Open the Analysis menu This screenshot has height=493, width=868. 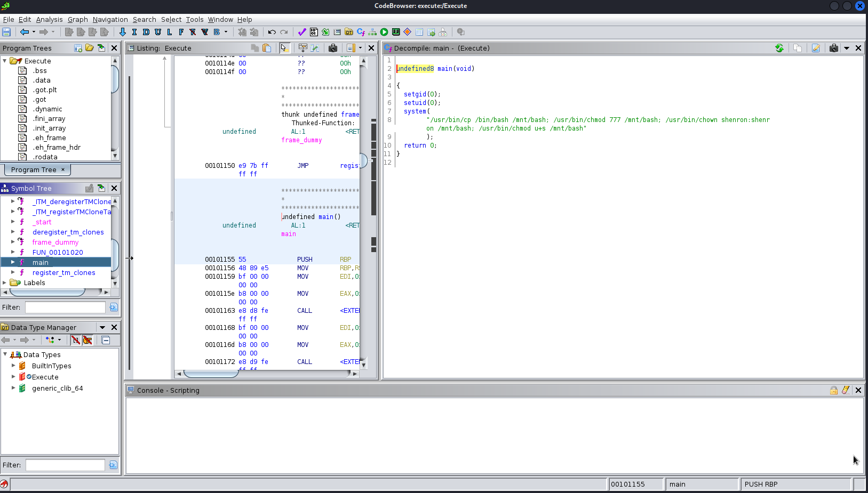click(49, 19)
